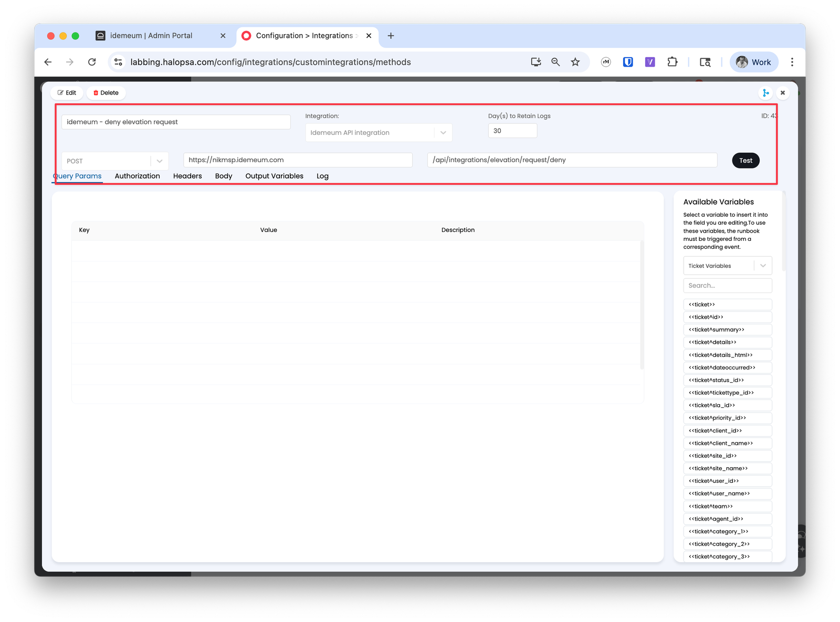The image size is (840, 622).
Task: Click the tab search icon in toolbar
Action: click(x=705, y=62)
